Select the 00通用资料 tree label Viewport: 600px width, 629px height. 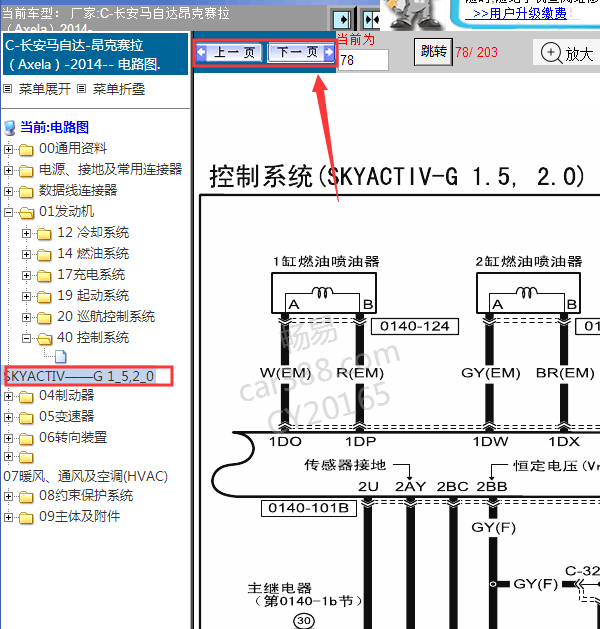(73, 148)
